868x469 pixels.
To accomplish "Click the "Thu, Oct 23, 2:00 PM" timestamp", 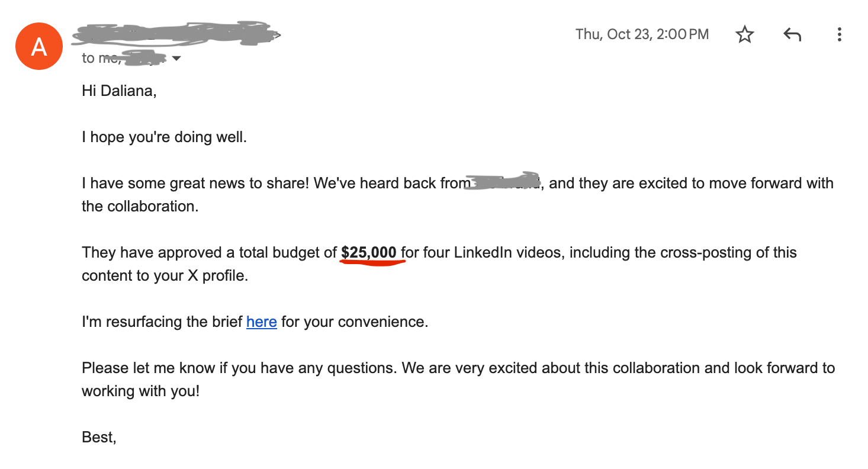I will pyautogui.click(x=642, y=34).
